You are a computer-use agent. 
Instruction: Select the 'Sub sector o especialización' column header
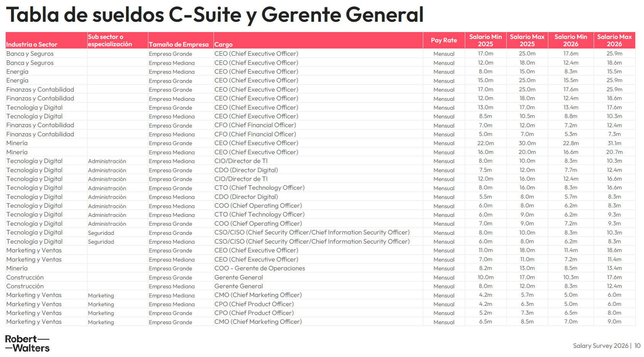(x=110, y=40)
